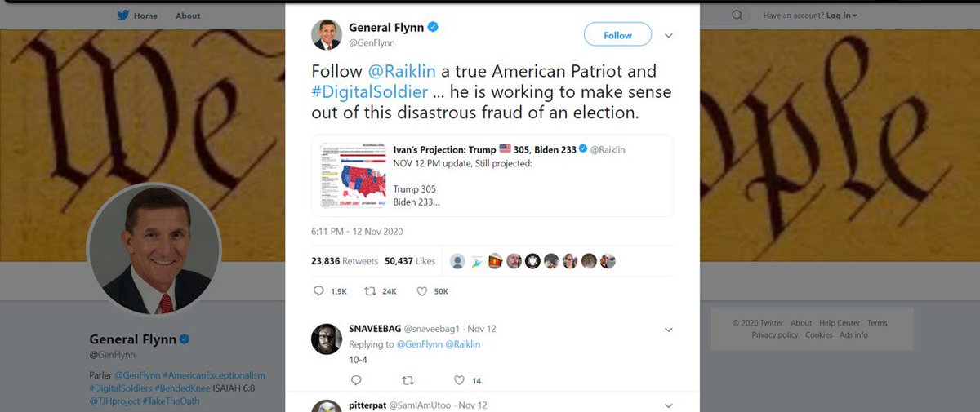Open quoted tweet map thumbnail
980x412 pixels.
[x=353, y=175]
